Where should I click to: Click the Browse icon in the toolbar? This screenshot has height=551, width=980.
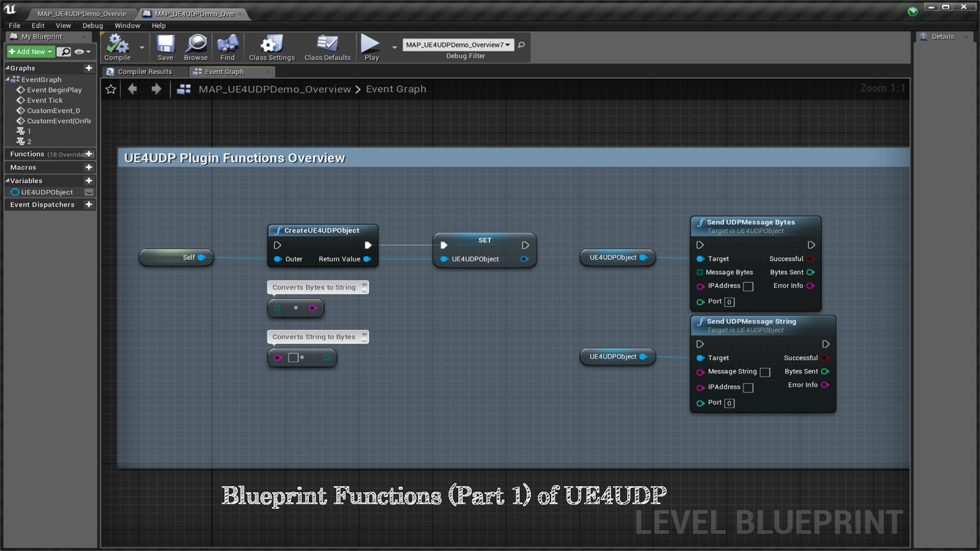(x=195, y=44)
